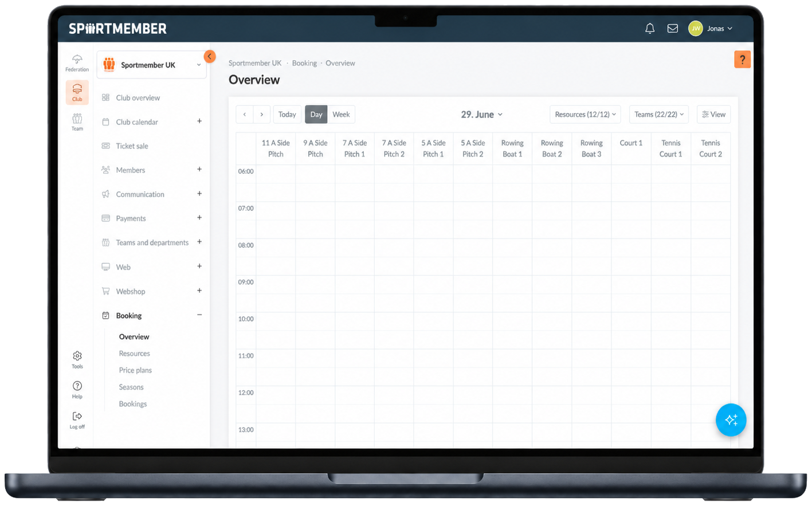The width and height of the screenshot is (812, 506).
Task: Click the Sportmember logo
Action: [x=117, y=29]
